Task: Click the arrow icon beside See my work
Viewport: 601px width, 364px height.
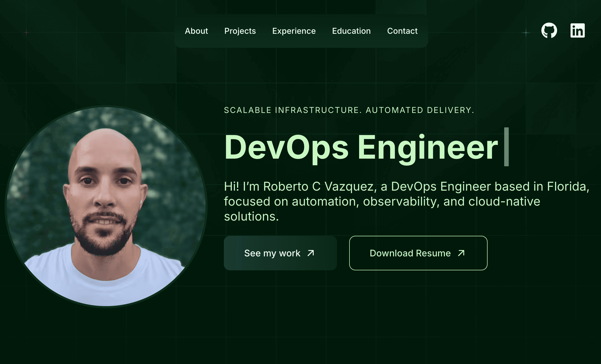Action: (311, 253)
